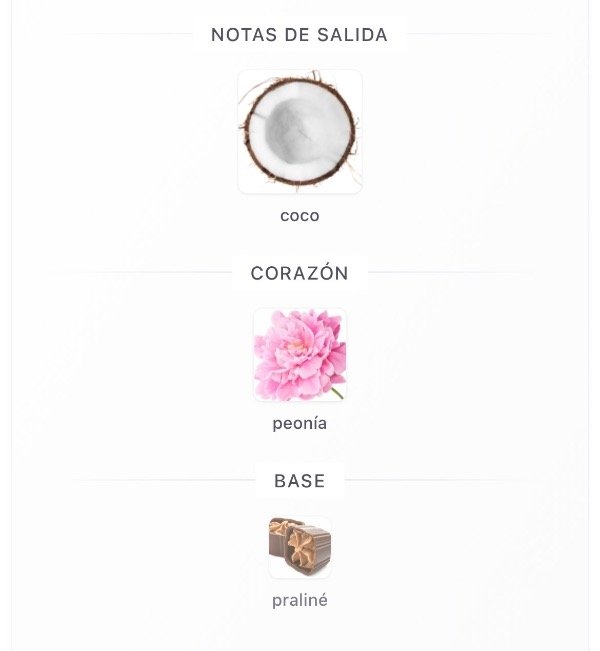Viewport: 600px width, 651px height.
Task: Open the chocolate praliné note image
Action: coord(300,547)
